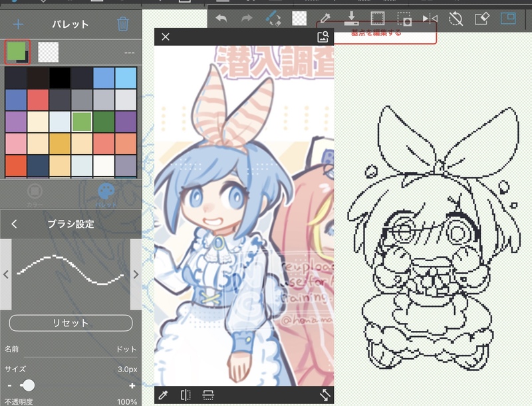This screenshot has width=532, height=406.
Task: Tap the 100% opacity value
Action: pyautogui.click(x=127, y=402)
